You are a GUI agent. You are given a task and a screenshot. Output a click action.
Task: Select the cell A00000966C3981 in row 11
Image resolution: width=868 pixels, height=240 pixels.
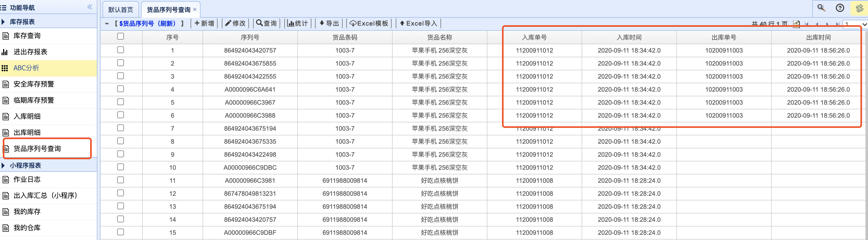click(250, 180)
